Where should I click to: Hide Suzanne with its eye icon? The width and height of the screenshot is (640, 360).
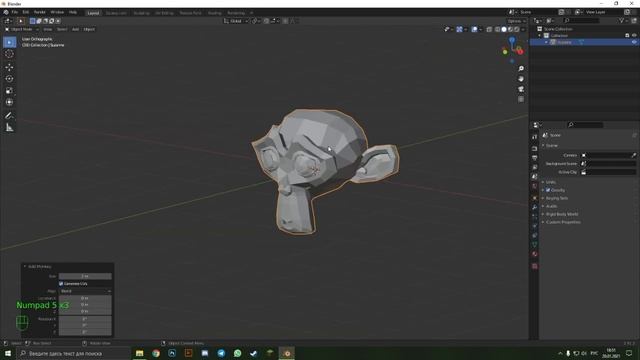tap(634, 42)
